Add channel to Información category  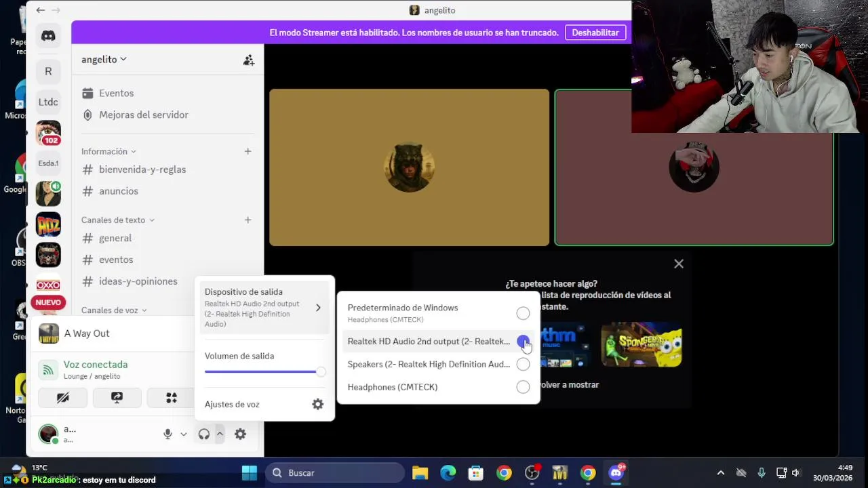point(248,151)
